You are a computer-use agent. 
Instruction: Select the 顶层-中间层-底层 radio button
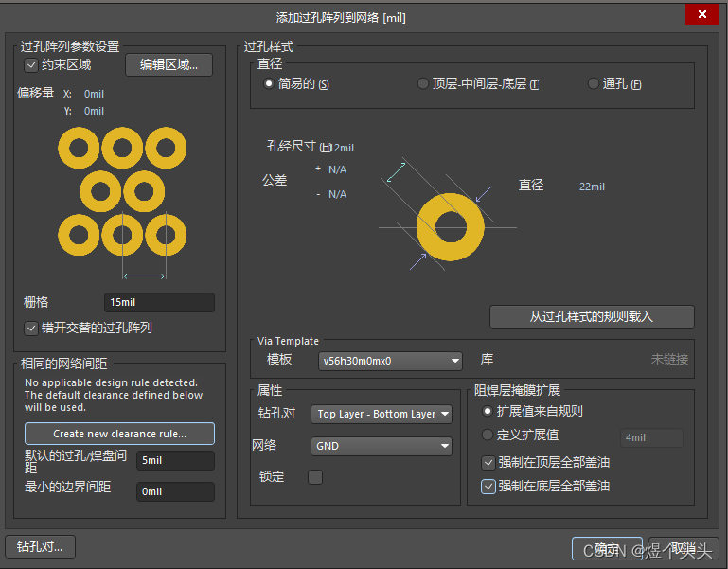click(x=422, y=84)
